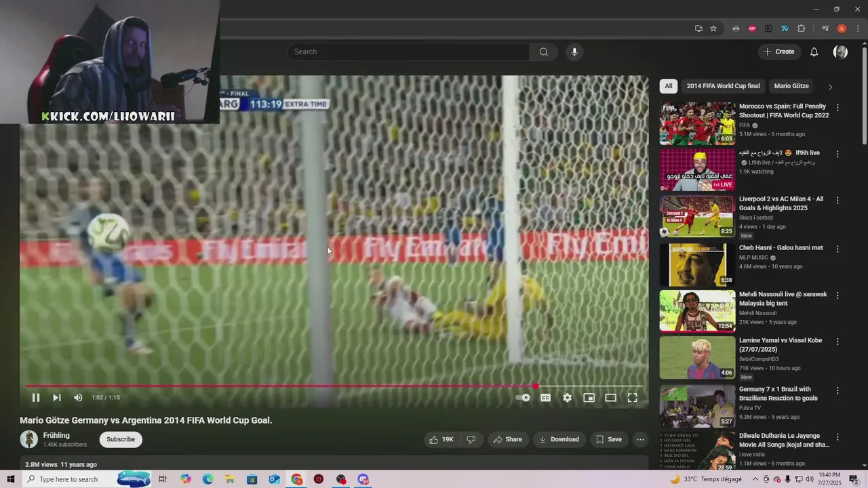Open File Explorer from the taskbar
Screen dimensions: 868x488
(230, 479)
